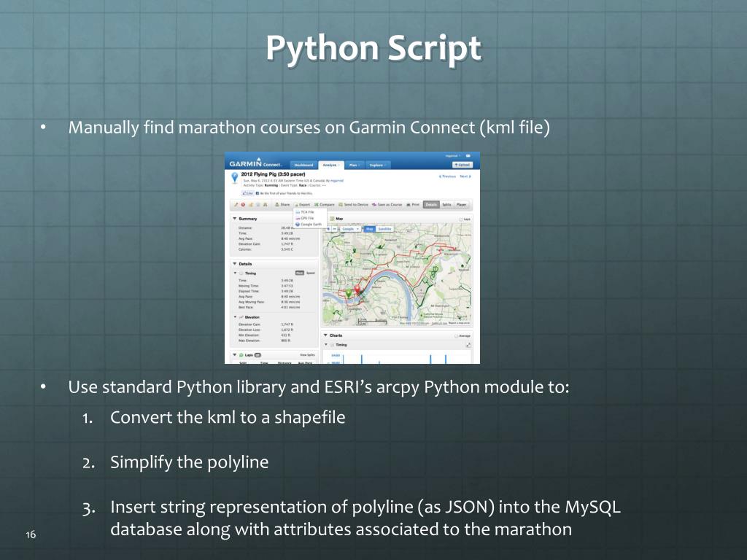Open the Google map provider dropdown
The height and width of the screenshot is (560, 747).
[x=350, y=229]
